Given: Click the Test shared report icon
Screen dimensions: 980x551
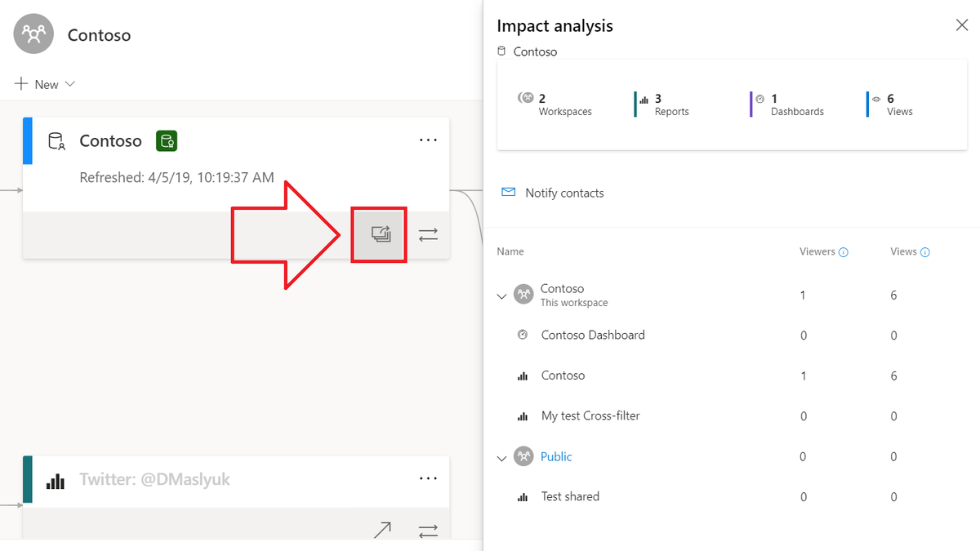Looking at the screenshot, I should click(x=523, y=497).
